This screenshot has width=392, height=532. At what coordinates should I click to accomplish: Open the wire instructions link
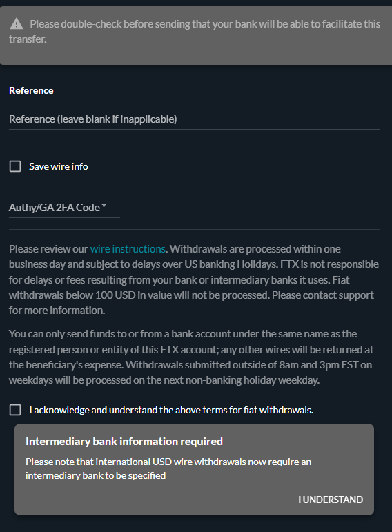[x=128, y=248]
